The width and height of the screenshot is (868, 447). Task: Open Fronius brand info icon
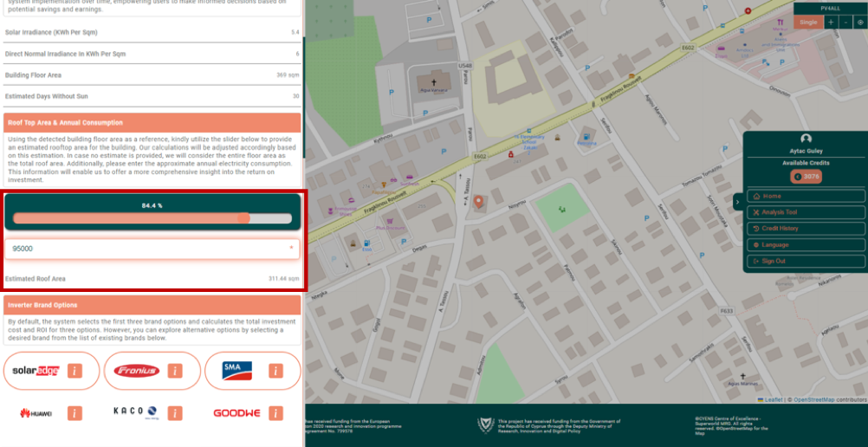(175, 371)
